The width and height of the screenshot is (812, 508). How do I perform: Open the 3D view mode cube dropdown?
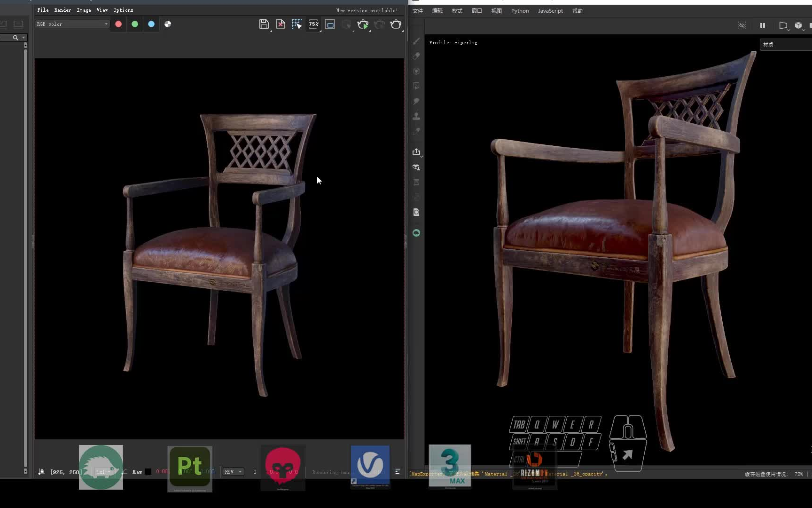click(799, 25)
